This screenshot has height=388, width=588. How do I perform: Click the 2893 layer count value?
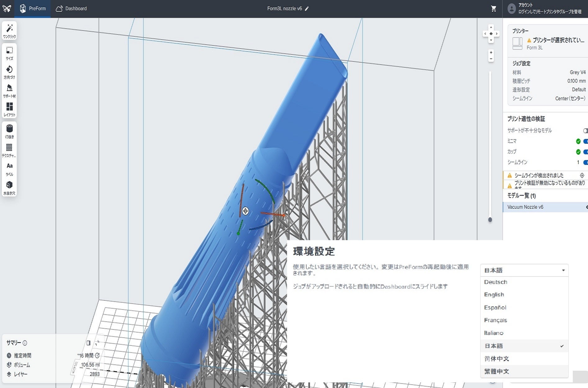pos(95,374)
